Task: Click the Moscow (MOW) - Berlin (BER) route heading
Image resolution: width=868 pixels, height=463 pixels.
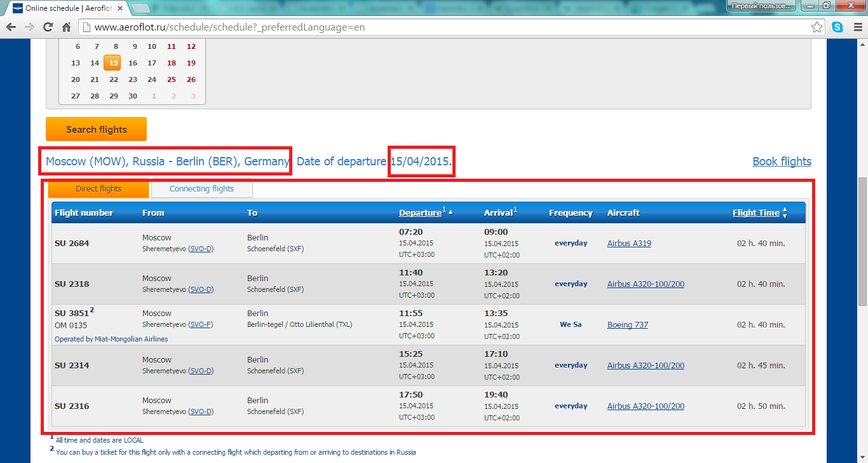Action: [168, 161]
